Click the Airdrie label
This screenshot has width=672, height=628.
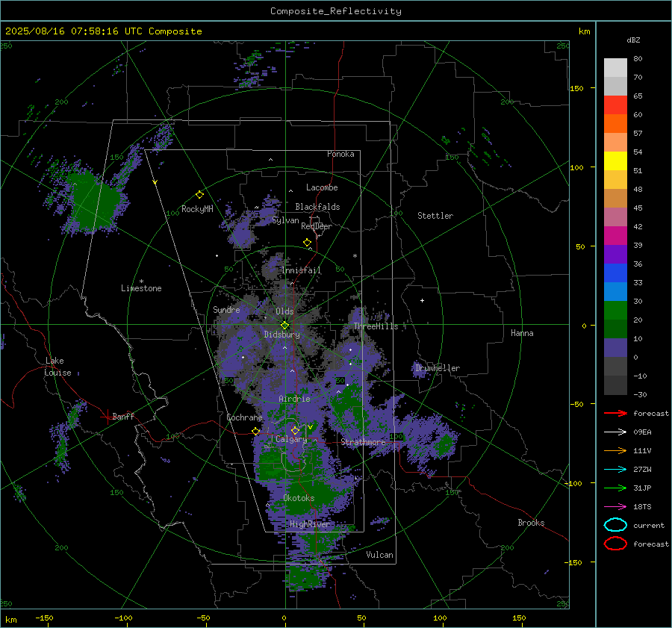[294, 399]
